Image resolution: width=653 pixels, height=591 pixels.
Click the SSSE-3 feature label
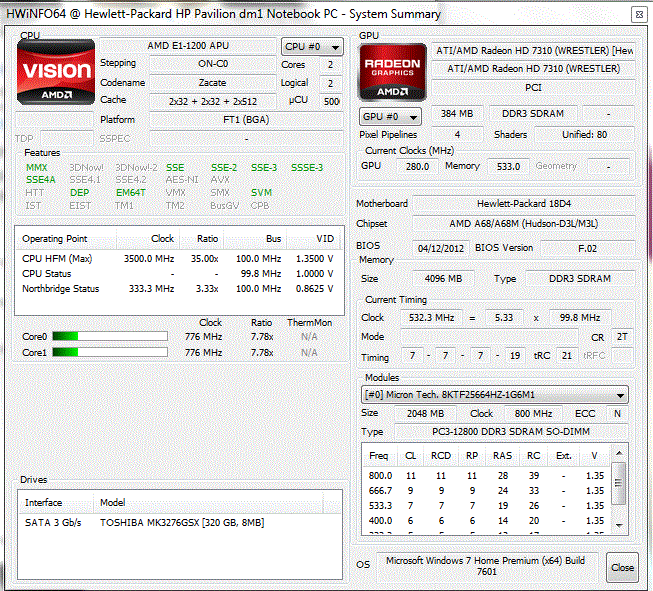307,167
